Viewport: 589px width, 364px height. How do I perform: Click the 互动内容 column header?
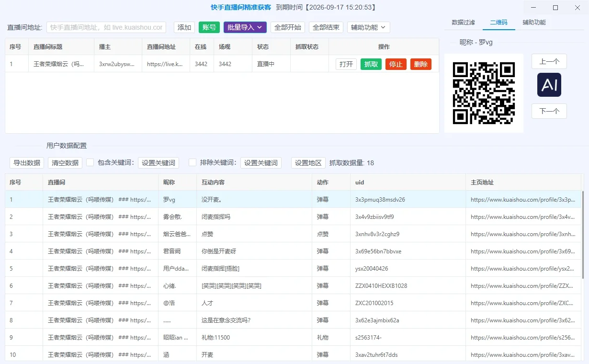(254, 182)
